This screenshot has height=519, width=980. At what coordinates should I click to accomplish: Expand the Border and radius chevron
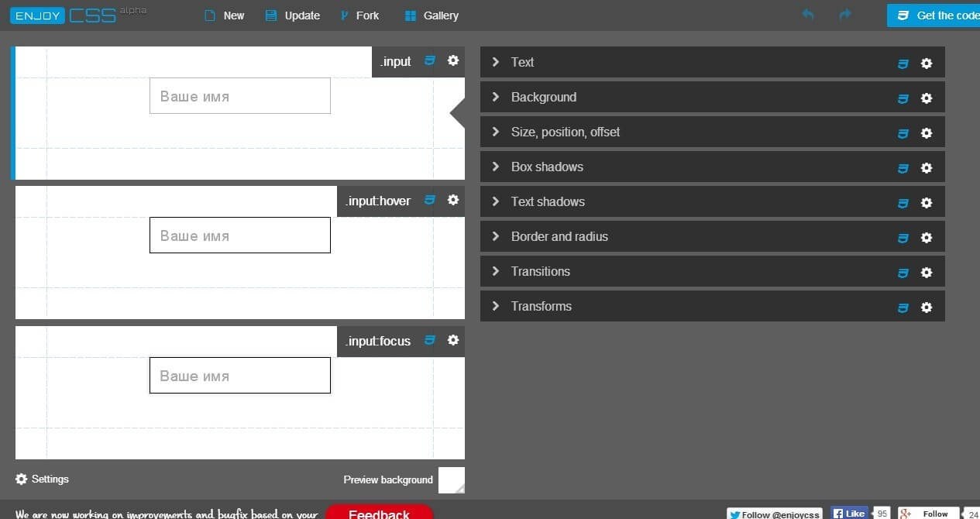496,236
